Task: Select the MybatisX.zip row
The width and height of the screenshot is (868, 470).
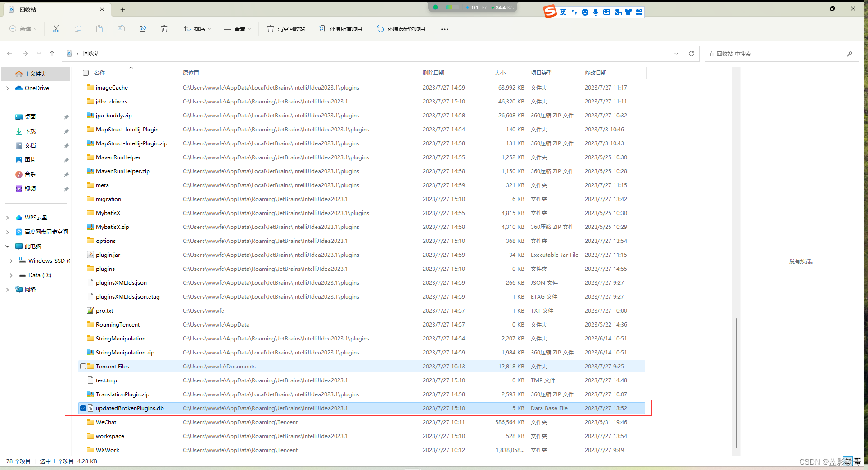Action: coord(362,227)
